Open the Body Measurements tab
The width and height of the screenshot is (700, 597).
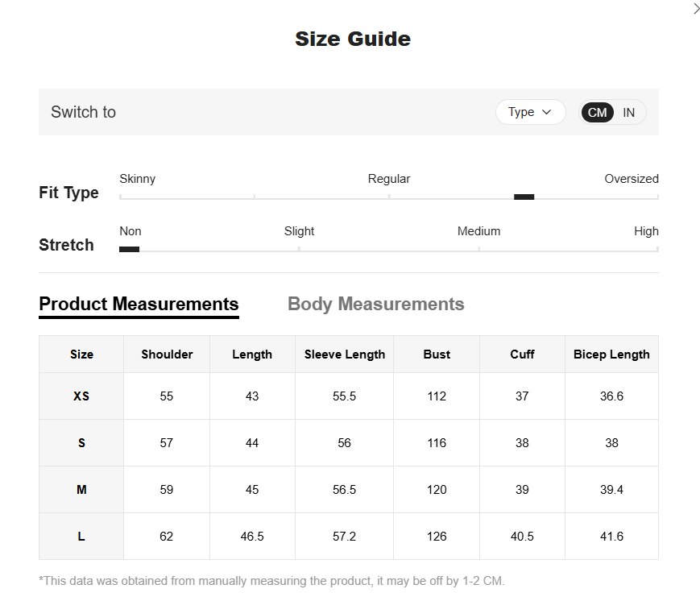point(375,304)
